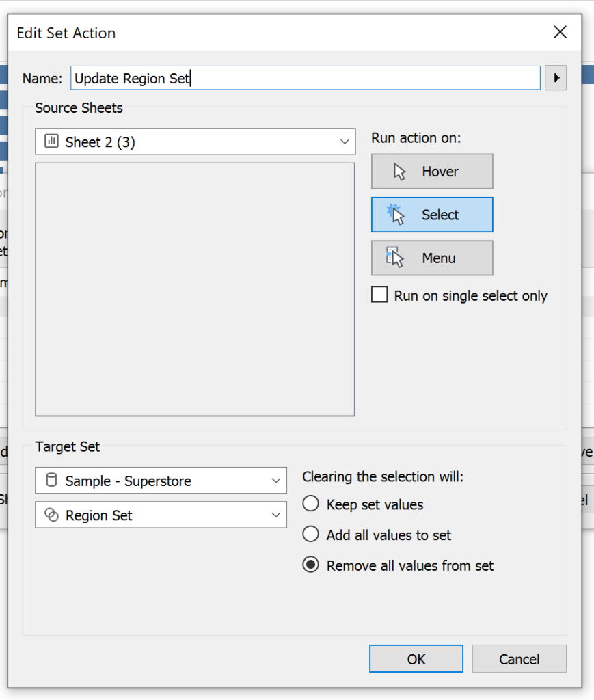594x700 pixels.
Task: Click the Sample - Superstore datasource icon
Action: tap(51, 481)
